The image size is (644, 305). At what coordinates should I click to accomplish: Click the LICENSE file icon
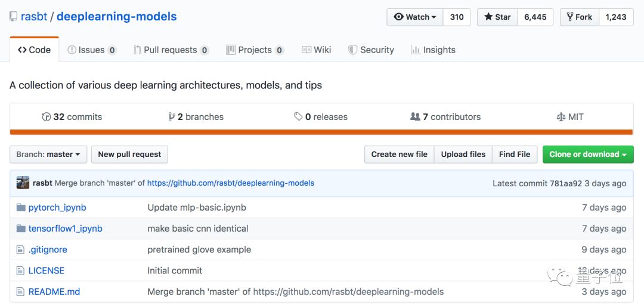[x=21, y=270]
